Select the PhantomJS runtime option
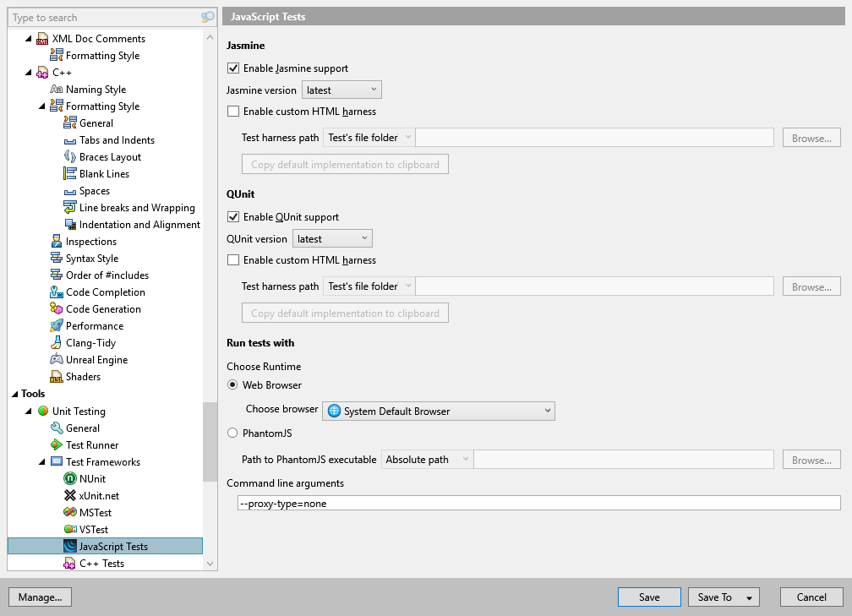This screenshot has height=616, width=852. click(233, 433)
